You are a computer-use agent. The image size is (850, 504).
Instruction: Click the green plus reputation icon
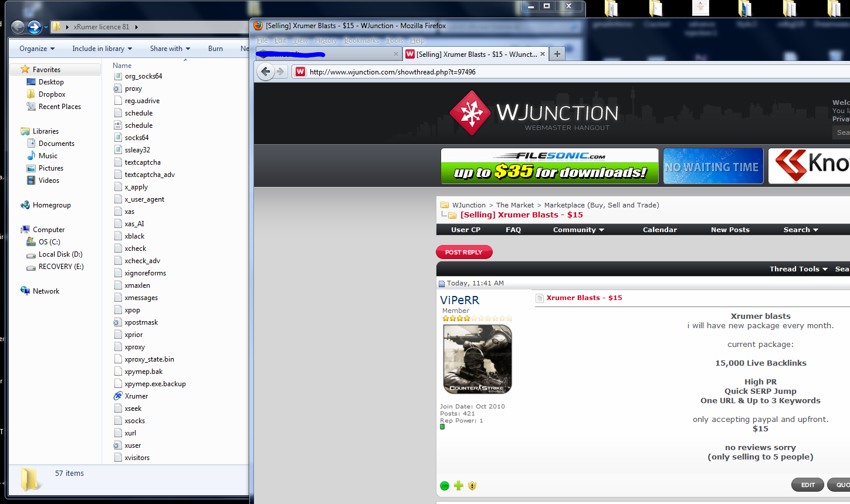(459, 486)
